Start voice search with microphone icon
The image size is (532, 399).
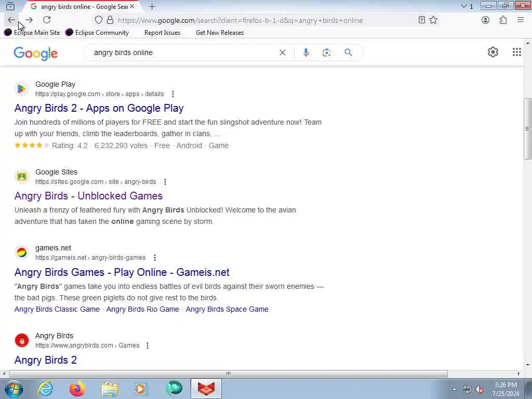pyautogui.click(x=306, y=52)
